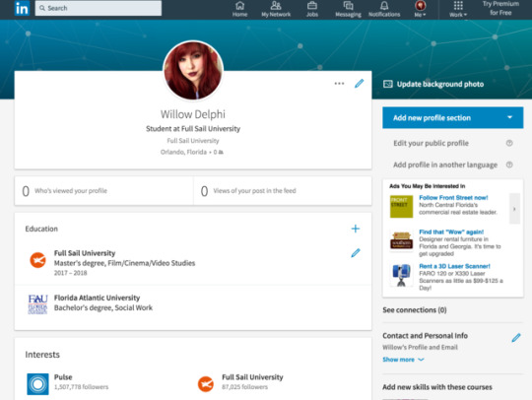Click 87,025 followers text
Viewport: 532px width, 400px height.
[x=244, y=387]
